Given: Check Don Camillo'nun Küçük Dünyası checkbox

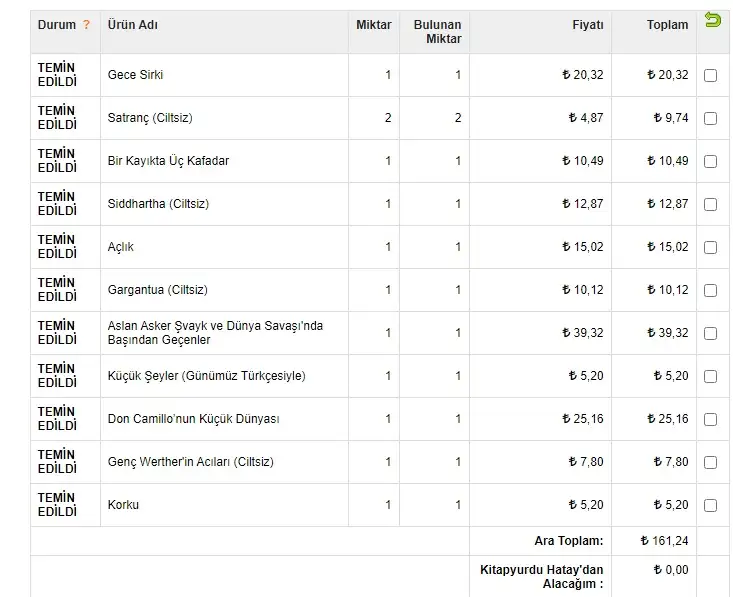Looking at the screenshot, I should pyautogui.click(x=711, y=419).
